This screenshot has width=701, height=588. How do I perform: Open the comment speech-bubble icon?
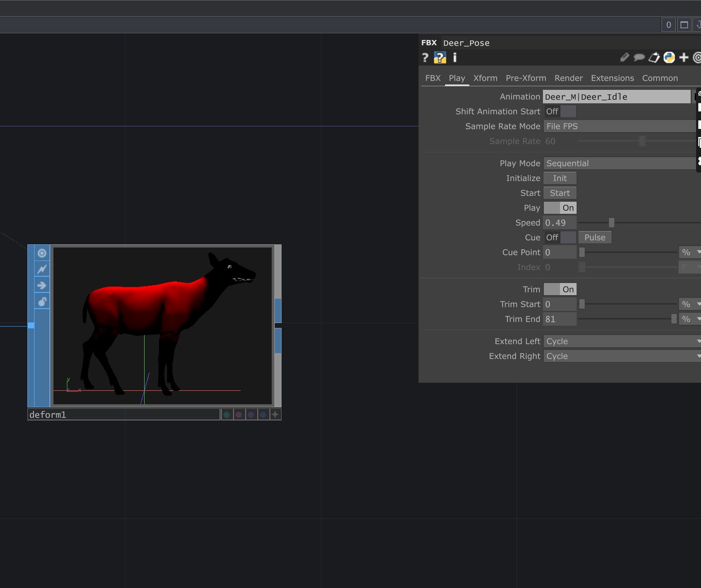[639, 57]
